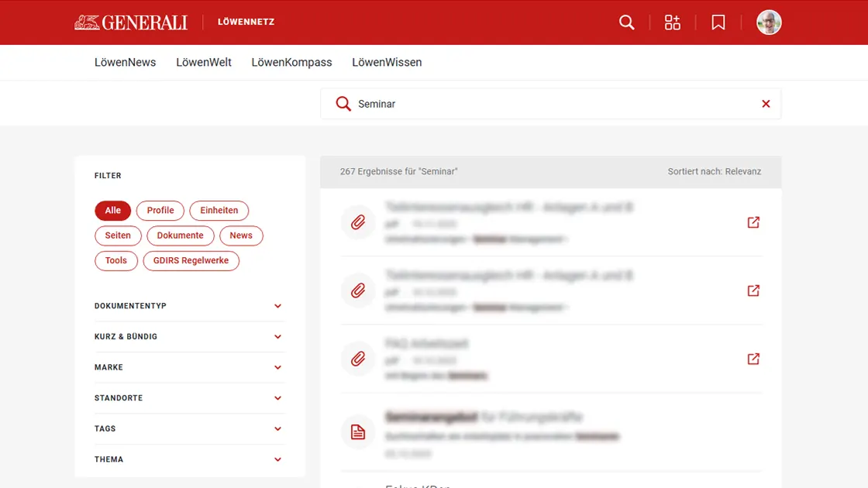This screenshot has height=488, width=868.
Task: Click the document icon beside the Seminarangebot result
Action: point(357,431)
